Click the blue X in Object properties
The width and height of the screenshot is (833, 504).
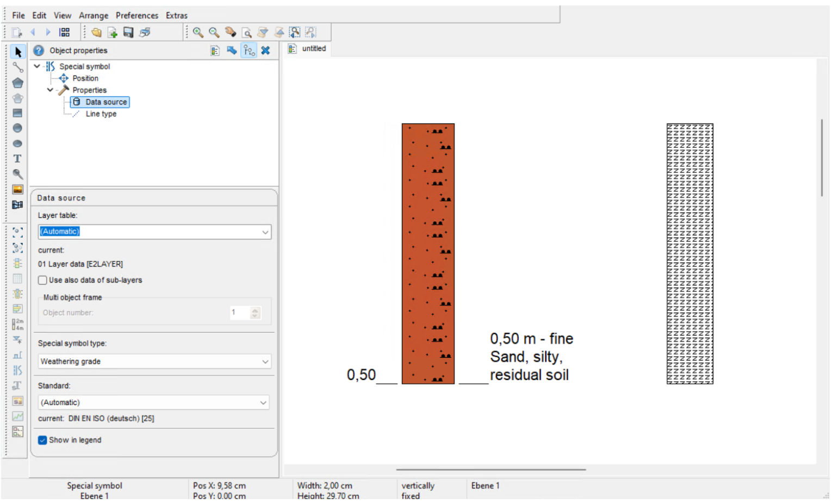tap(265, 51)
